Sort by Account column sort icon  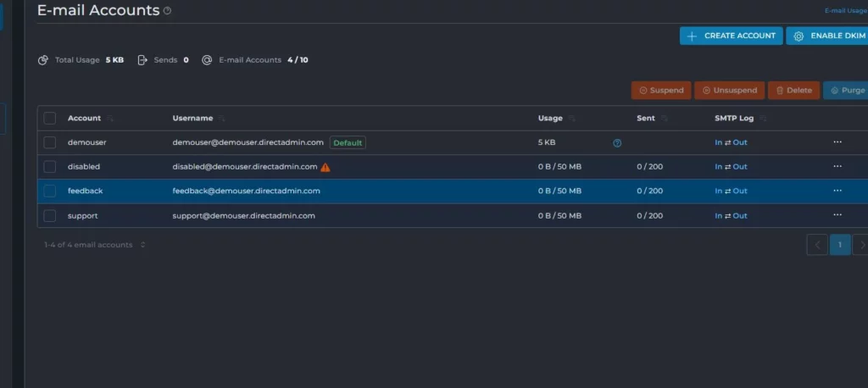click(110, 119)
